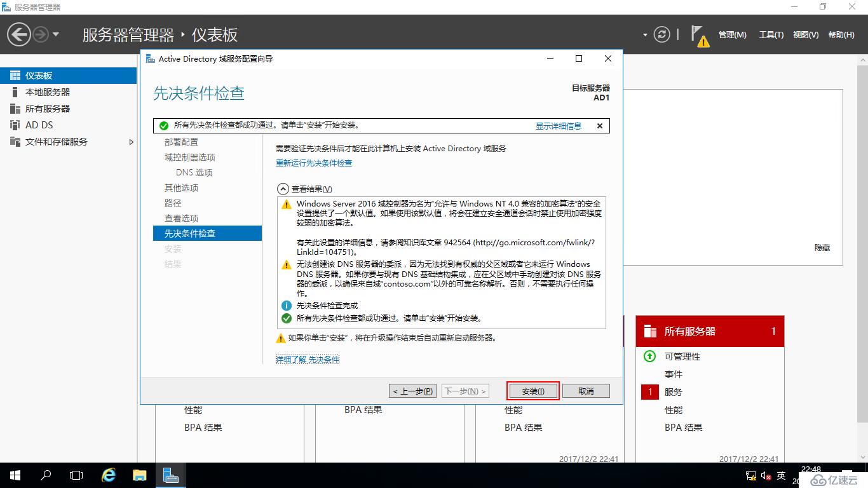Open the dropdown arrow left of refresh
The width and height of the screenshot is (868, 488).
[x=646, y=35]
